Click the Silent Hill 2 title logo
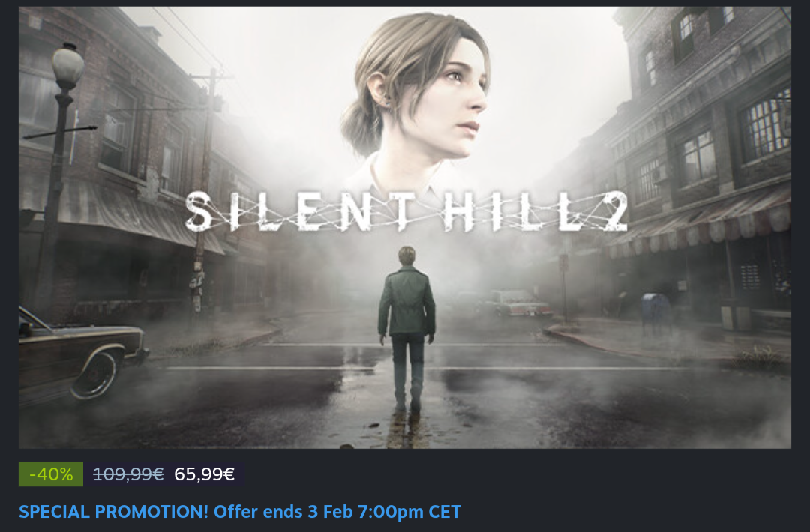This screenshot has width=810, height=532. coord(406,212)
